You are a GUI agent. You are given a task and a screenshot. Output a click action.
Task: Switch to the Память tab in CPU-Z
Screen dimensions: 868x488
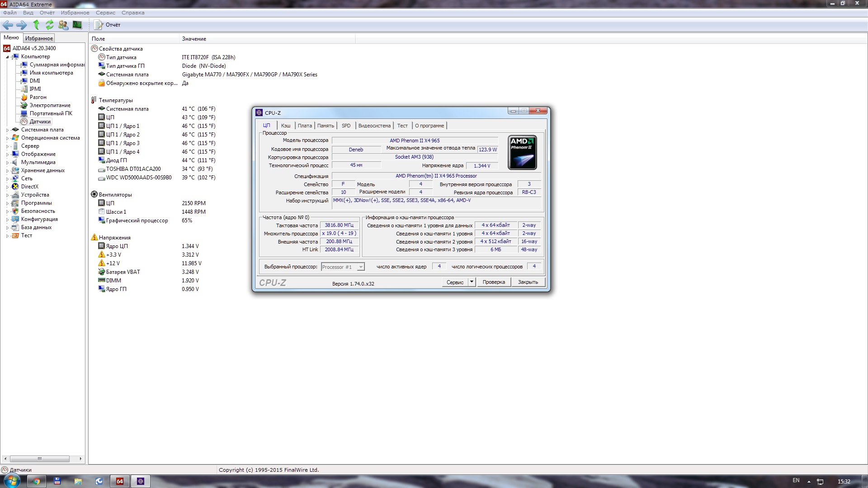pos(325,126)
